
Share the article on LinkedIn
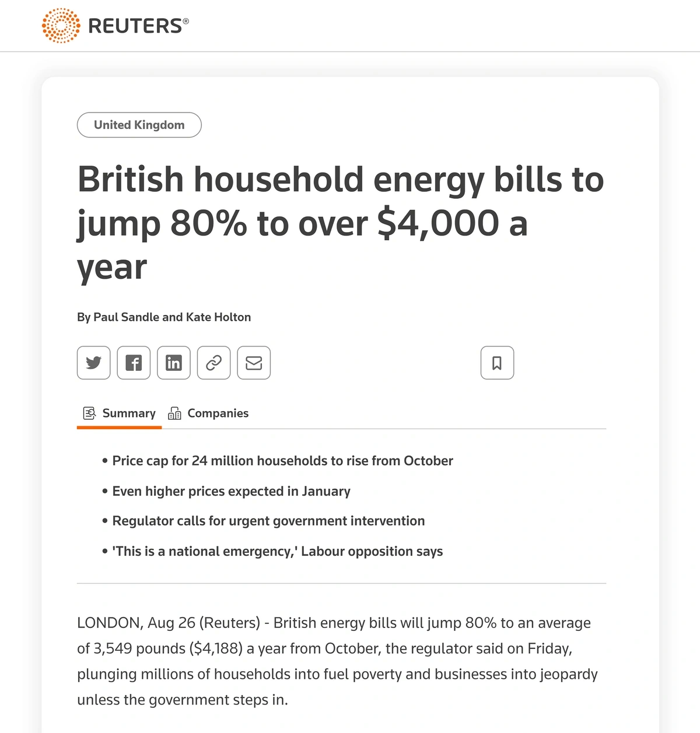pyautogui.click(x=174, y=363)
